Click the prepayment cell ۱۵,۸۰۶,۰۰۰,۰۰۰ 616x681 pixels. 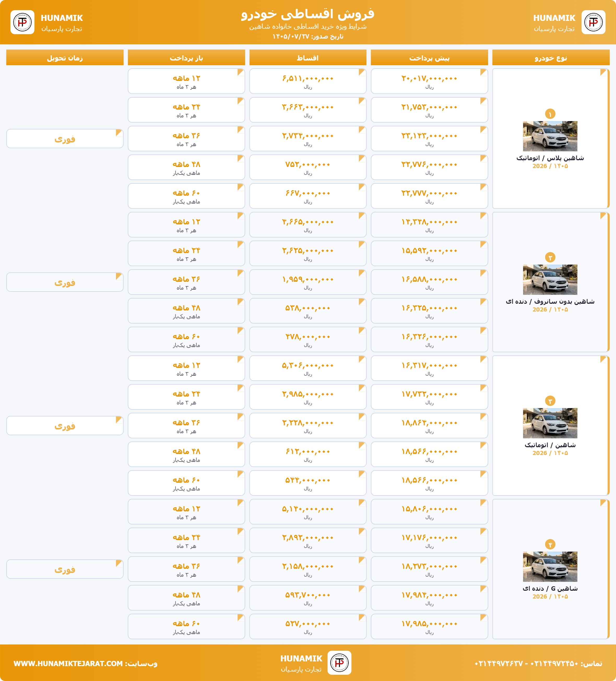(x=429, y=512)
